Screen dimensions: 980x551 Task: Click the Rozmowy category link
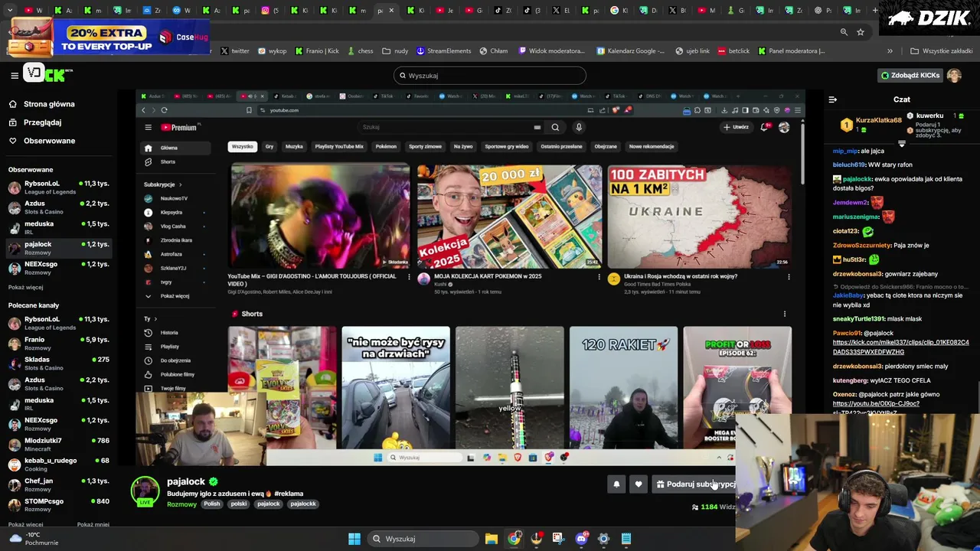(181, 504)
